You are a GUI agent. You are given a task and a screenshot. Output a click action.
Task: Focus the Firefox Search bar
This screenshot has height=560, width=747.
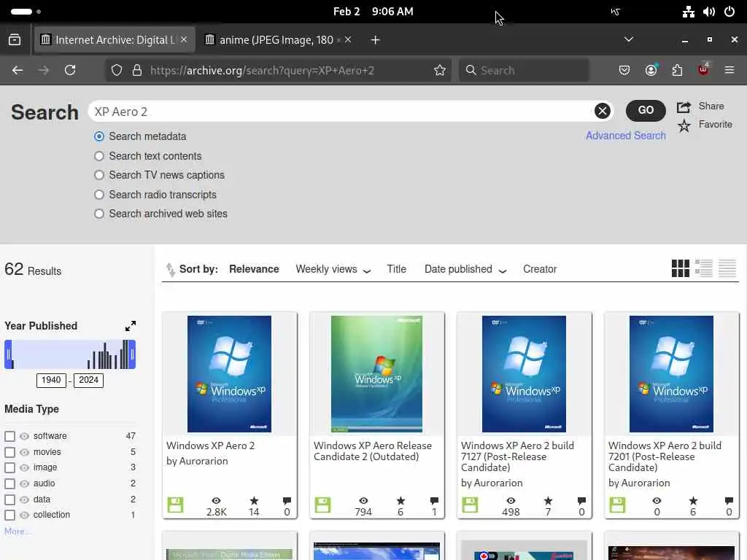pyautogui.click(x=523, y=71)
